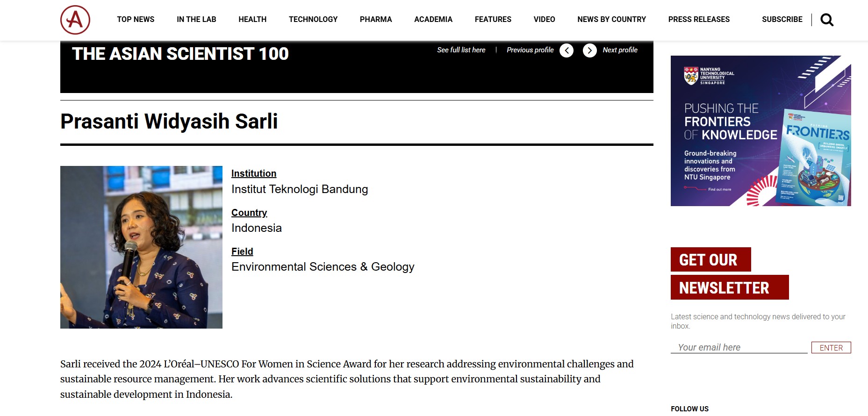This screenshot has width=868, height=416.
Task: Open the Technology section
Action: [x=313, y=19]
